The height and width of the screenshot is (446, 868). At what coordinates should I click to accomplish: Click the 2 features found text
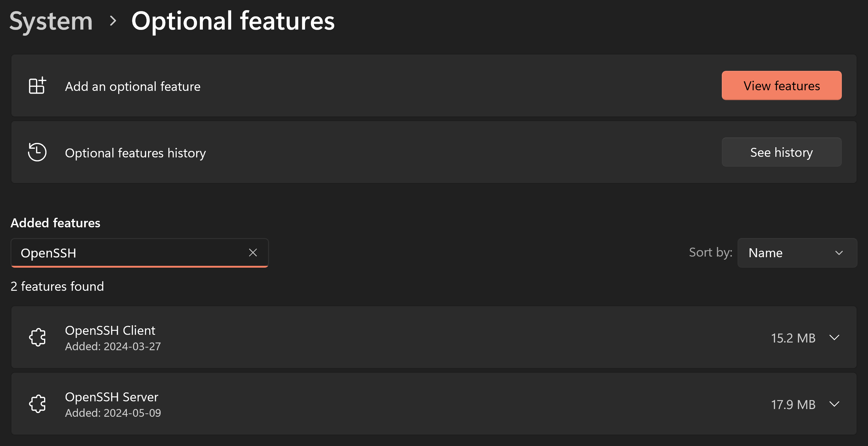pyautogui.click(x=57, y=286)
